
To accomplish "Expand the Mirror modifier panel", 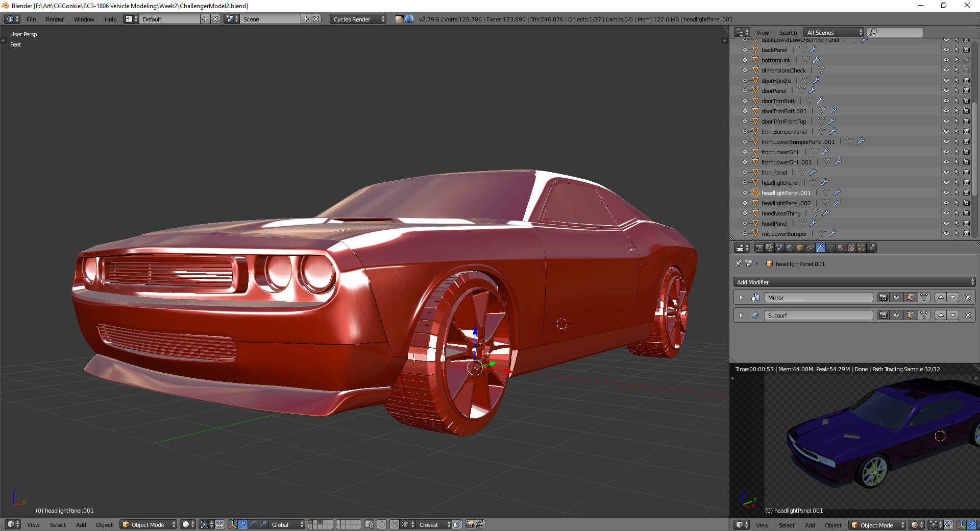I will pos(741,297).
